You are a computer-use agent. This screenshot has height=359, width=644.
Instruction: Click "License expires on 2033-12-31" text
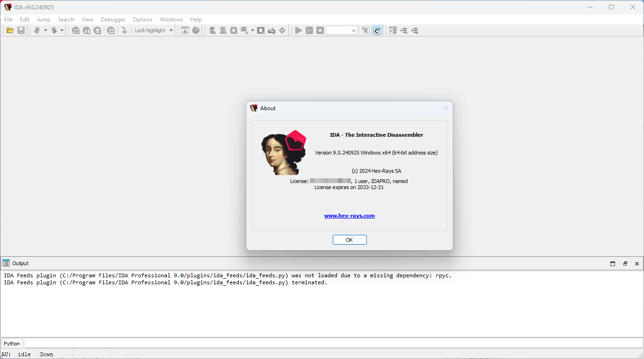tap(349, 187)
